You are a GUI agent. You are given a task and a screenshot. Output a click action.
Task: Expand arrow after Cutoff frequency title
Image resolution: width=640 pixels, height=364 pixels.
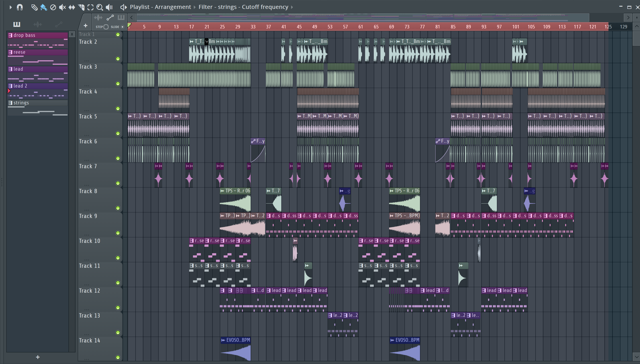coord(292,7)
